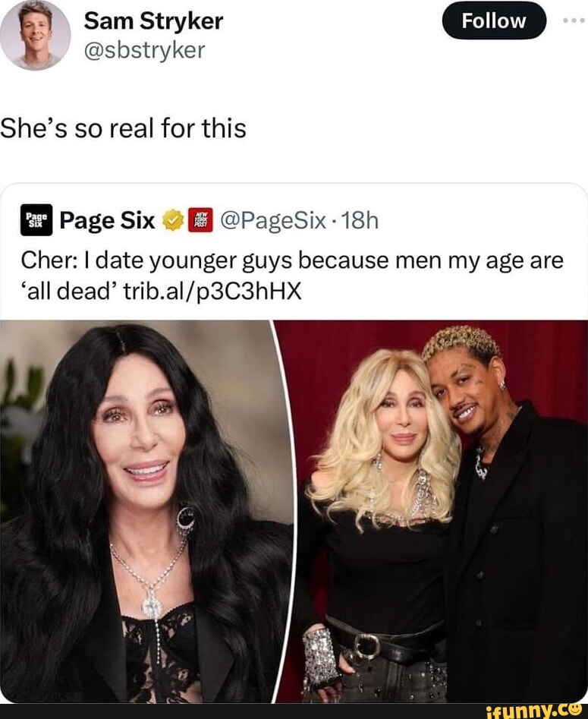Click the Follow button
The image size is (588, 719).
494,20
